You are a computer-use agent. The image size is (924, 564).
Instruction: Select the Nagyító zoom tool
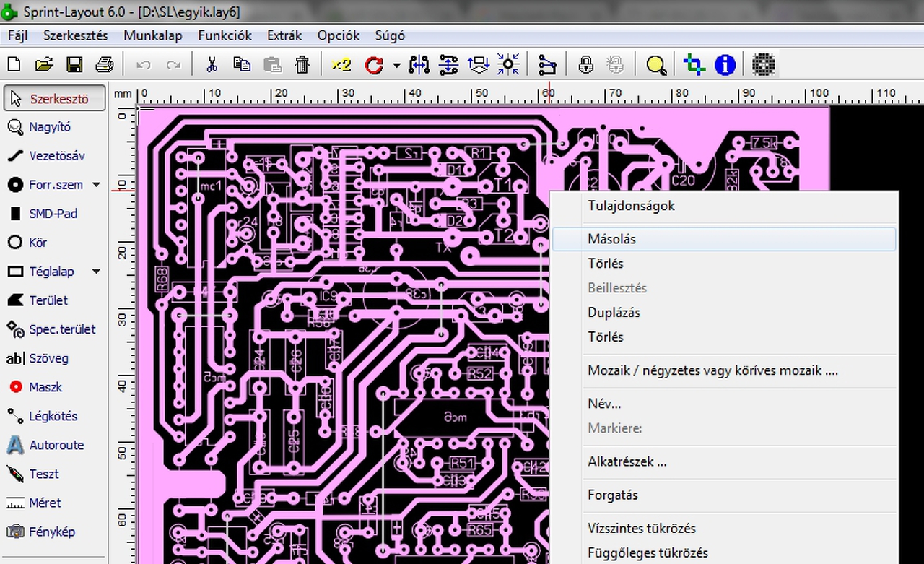tap(51, 127)
